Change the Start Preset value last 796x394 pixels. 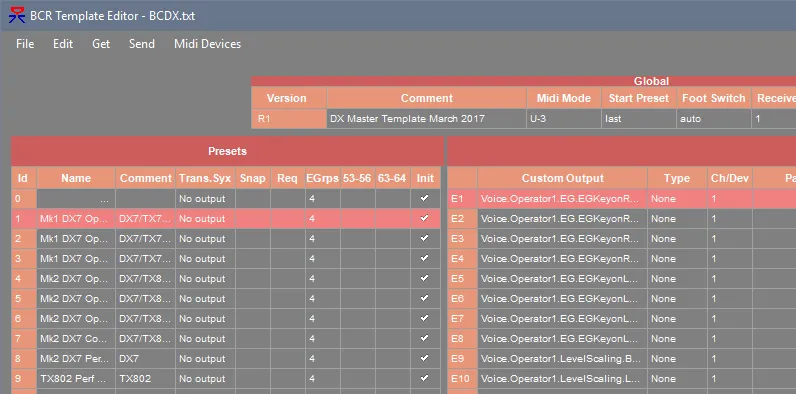[x=639, y=119]
